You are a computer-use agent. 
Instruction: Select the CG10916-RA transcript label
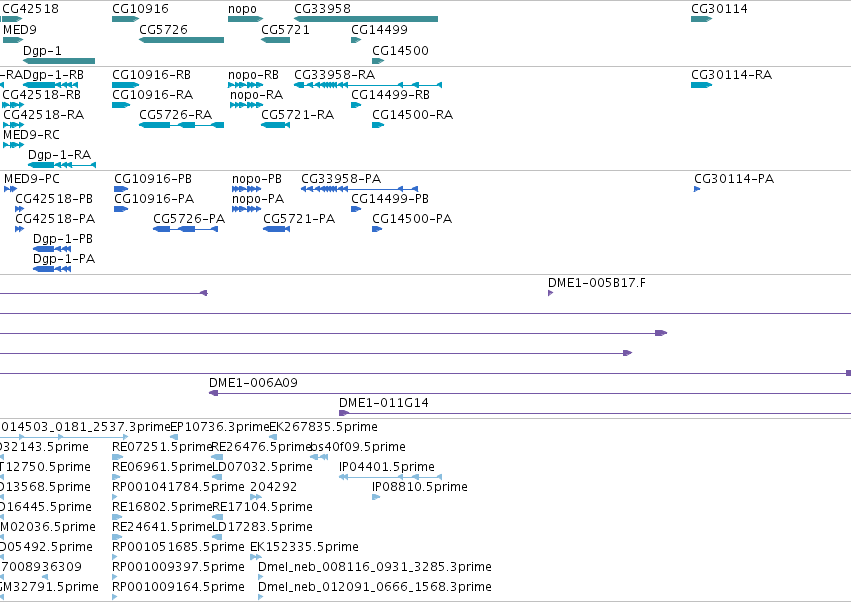[x=153, y=94]
